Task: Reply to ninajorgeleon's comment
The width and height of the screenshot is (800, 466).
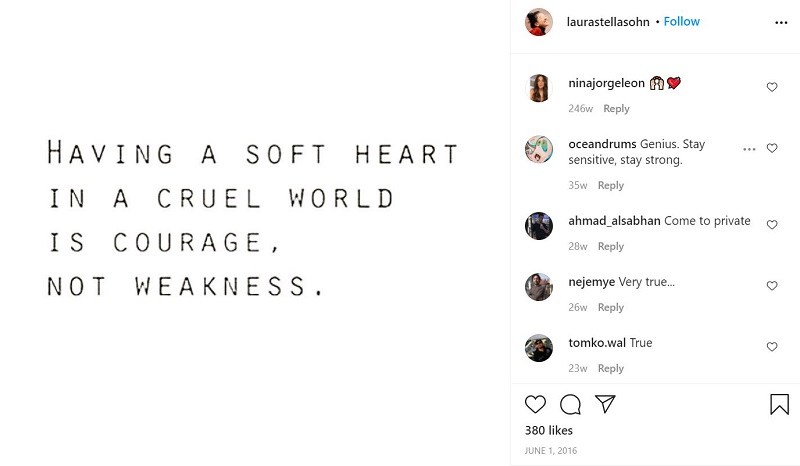Action: [x=616, y=109]
